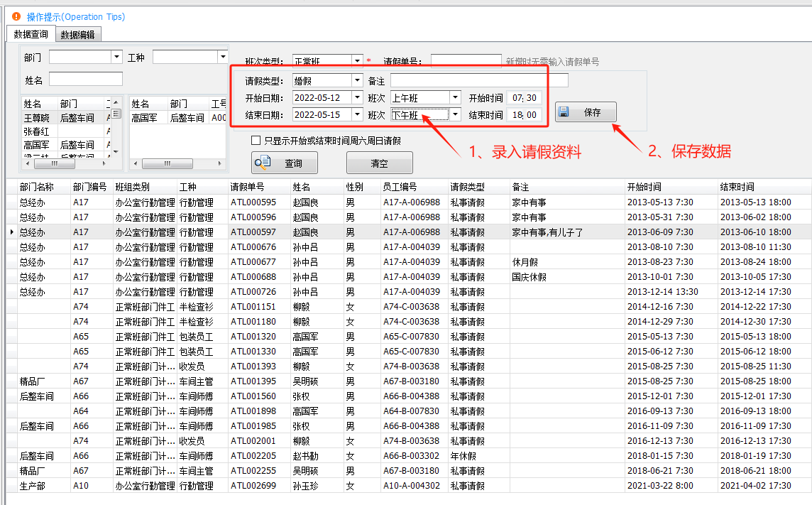The height and width of the screenshot is (505, 812).
Task: Open the 开始日期 2022-05-12 date dropdown
Action: [x=357, y=97]
